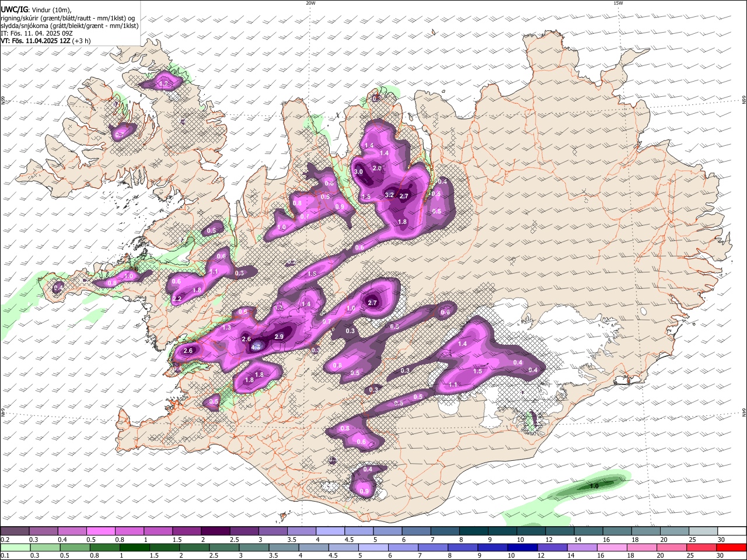747x560 pixels.
Task: Pick the dark blue rain-scale swatch starting at 10
Action: pos(522,548)
